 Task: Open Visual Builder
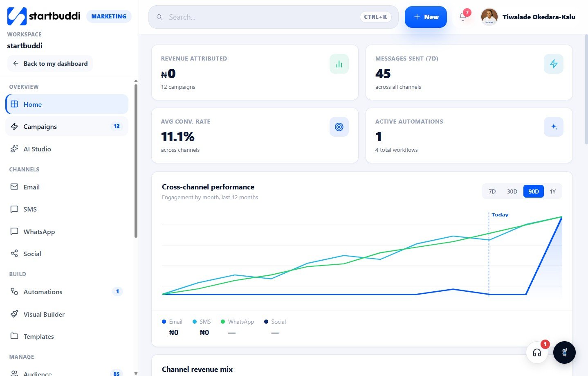click(67, 314)
